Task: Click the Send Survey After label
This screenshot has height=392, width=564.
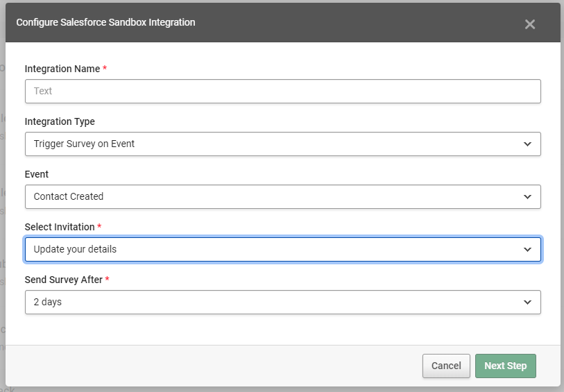Action: click(64, 280)
